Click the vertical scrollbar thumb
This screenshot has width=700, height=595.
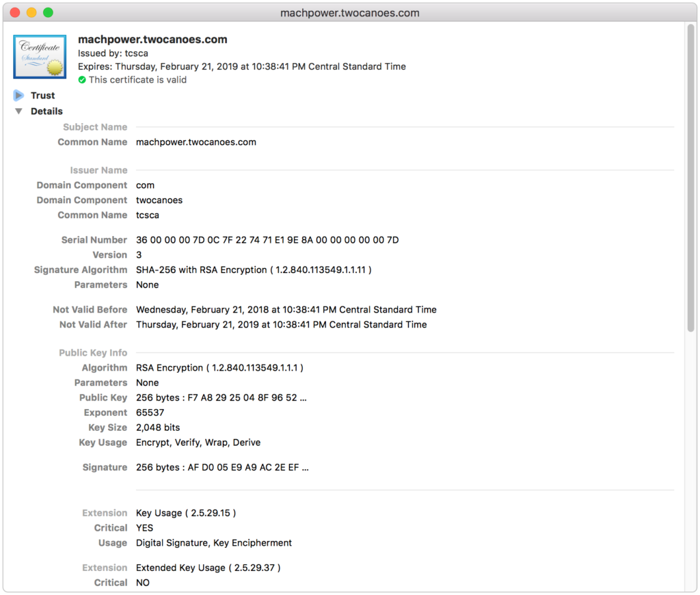(691, 178)
